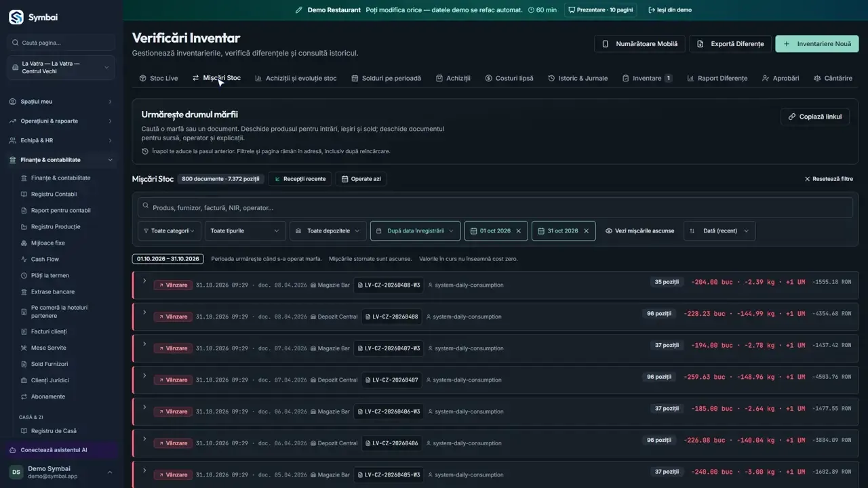868x488 pixels.
Task: Toggle Vezi mișcările ascunse visibility
Action: click(x=639, y=231)
